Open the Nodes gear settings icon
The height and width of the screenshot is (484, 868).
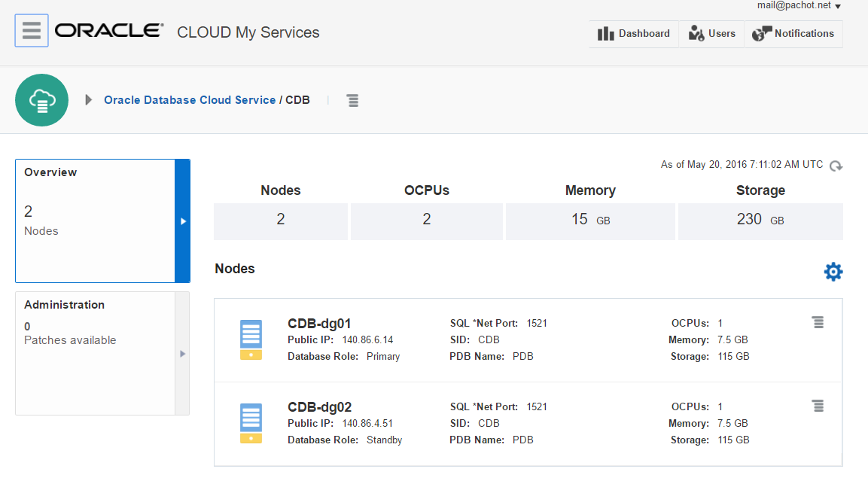(x=833, y=272)
